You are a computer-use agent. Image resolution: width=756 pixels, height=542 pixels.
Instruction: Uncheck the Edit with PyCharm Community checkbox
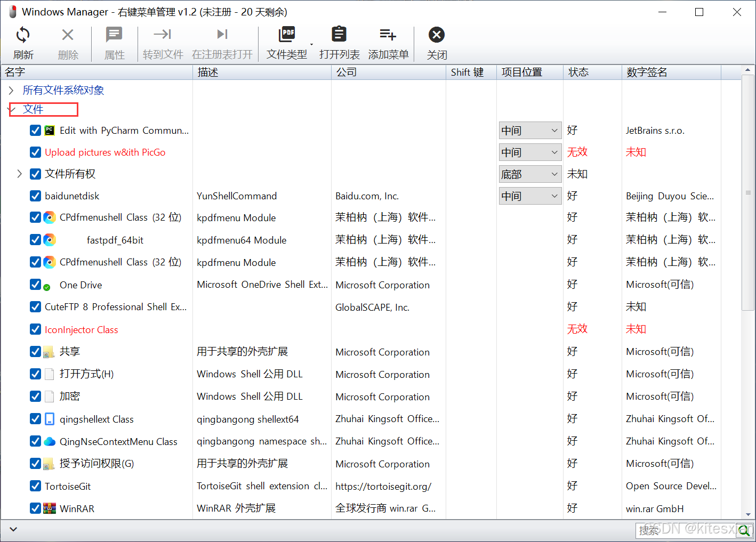pyautogui.click(x=35, y=130)
